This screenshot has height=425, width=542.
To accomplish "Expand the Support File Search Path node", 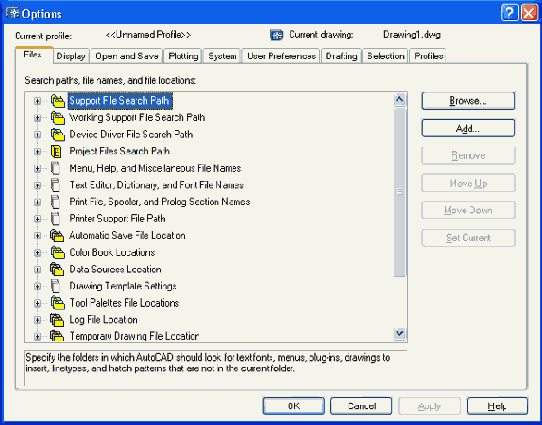I will click(37, 101).
